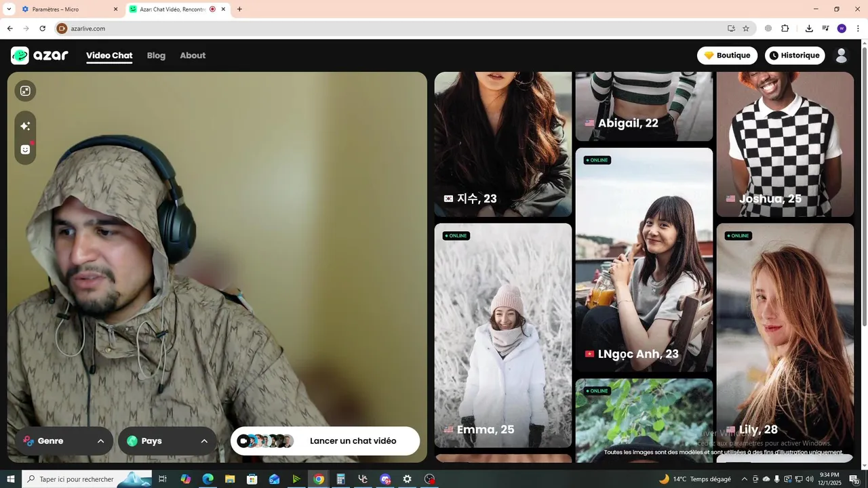868x488 pixels.
Task: Open the face filter smiley icon
Action: [x=25, y=149]
